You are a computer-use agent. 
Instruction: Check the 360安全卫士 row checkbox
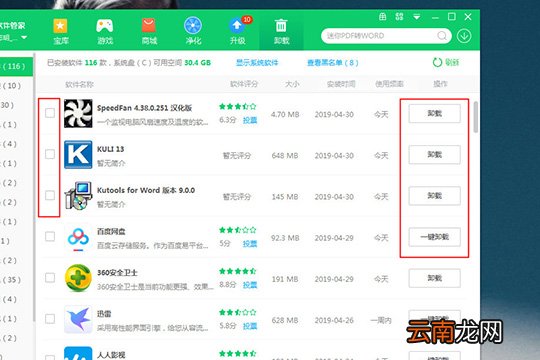pos(50,278)
